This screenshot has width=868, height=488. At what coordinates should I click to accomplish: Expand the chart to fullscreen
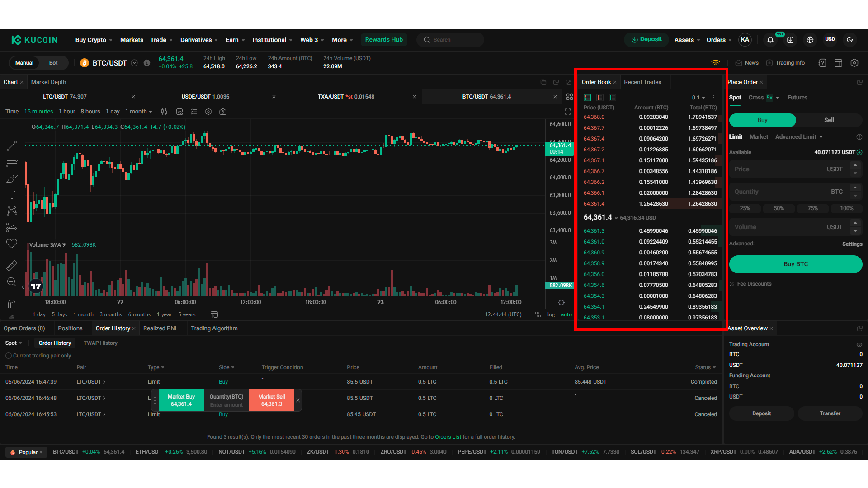click(568, 112)
